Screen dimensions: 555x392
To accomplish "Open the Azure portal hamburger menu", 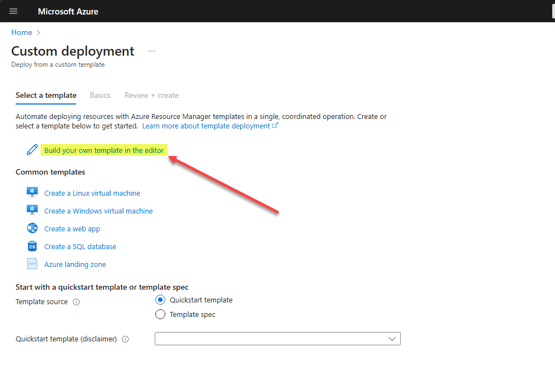I will click(x=13, y=11).
